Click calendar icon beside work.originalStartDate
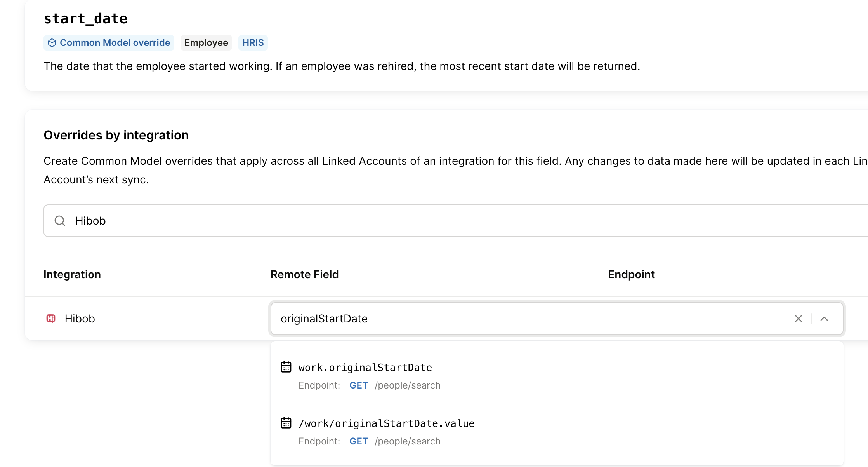868x467 pixels. click(x=286, y=367)
